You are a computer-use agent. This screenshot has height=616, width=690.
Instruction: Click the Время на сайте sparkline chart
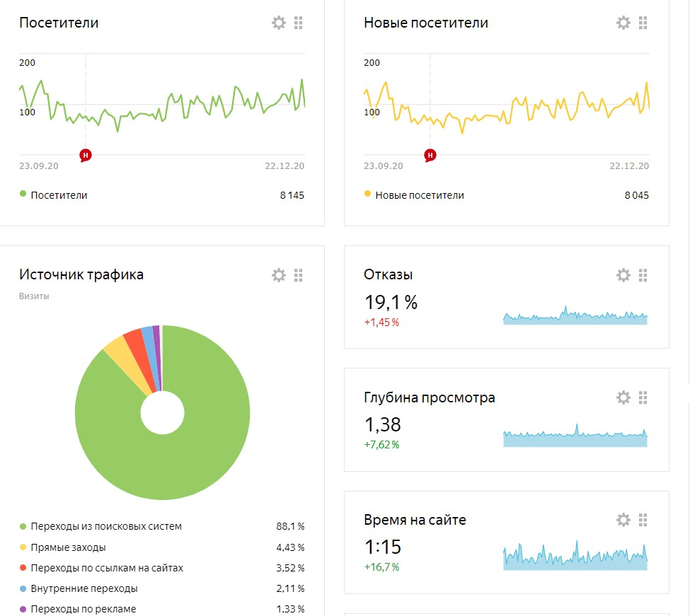point(575,556)
